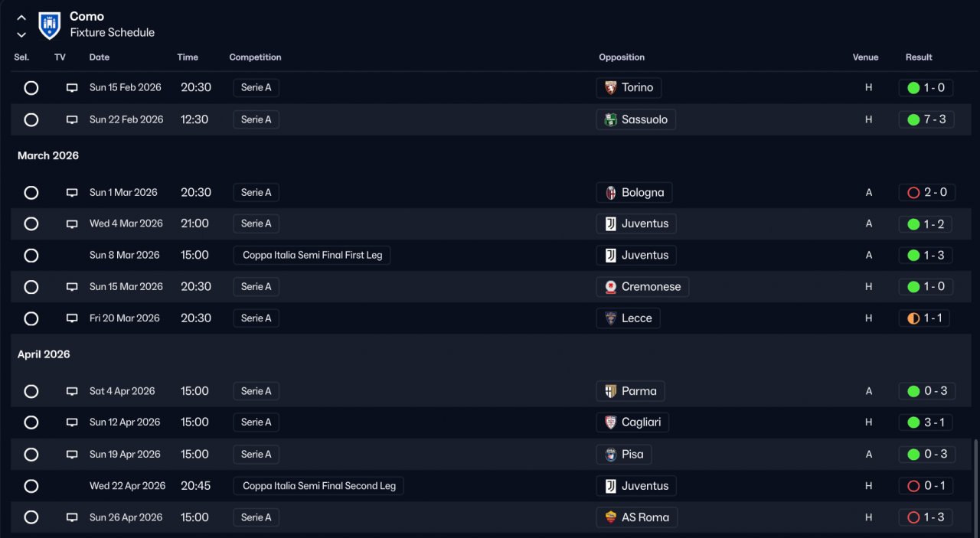This screenshot has height=538, width=980.
Task: Click the Cremonese club badge icon
Action: [x=610, y=287]
